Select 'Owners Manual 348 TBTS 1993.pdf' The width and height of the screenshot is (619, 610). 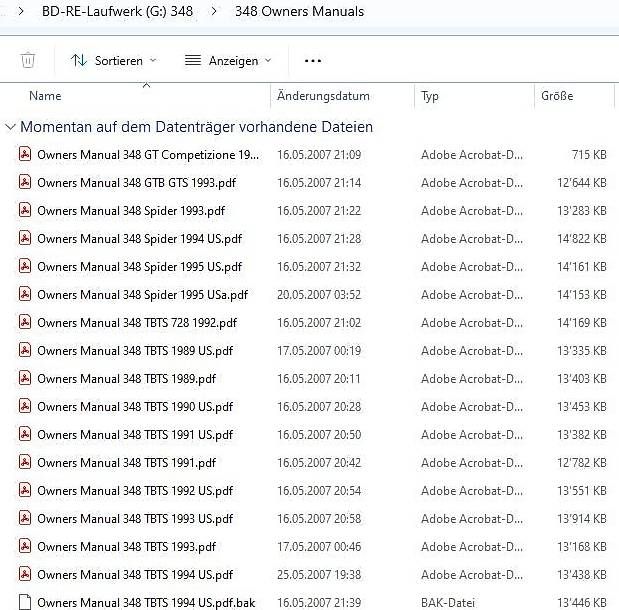(x=126, y=547)
